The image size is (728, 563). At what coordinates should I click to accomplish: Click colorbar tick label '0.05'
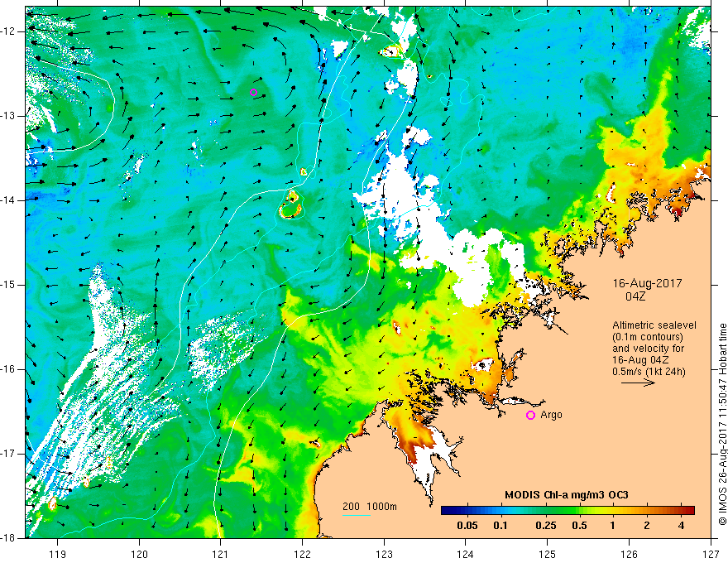tap(467, 526)
